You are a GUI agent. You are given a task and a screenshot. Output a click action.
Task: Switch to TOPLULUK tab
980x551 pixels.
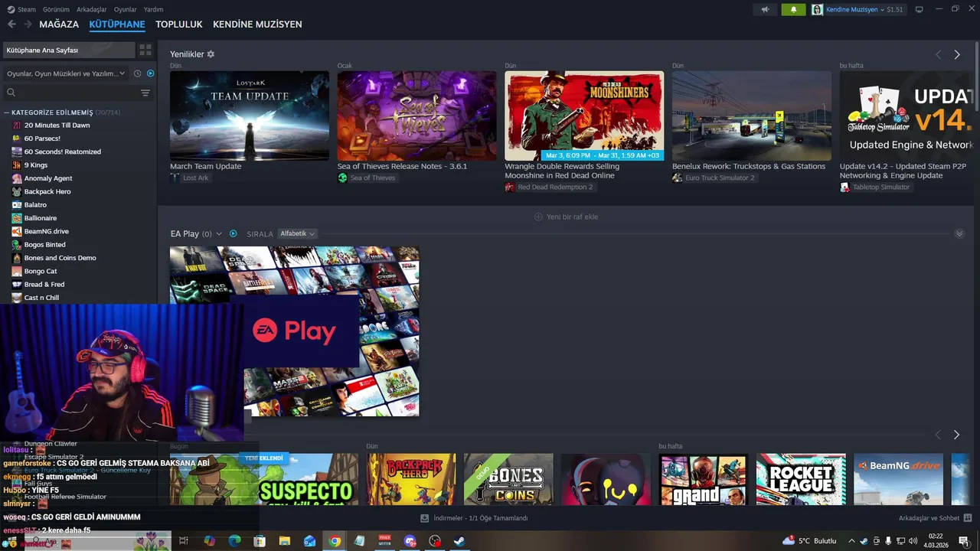click(179, 24)
